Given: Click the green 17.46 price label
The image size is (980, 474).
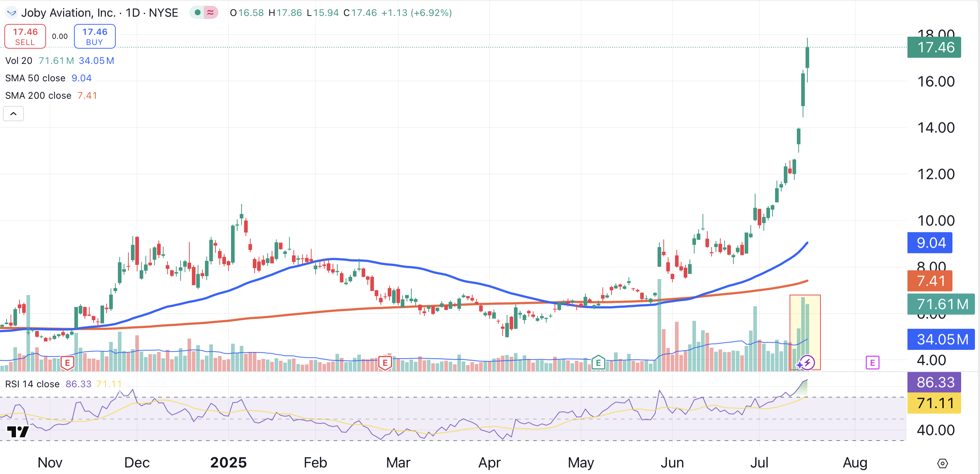Looking at the screenshot, I should coord(934,47).
